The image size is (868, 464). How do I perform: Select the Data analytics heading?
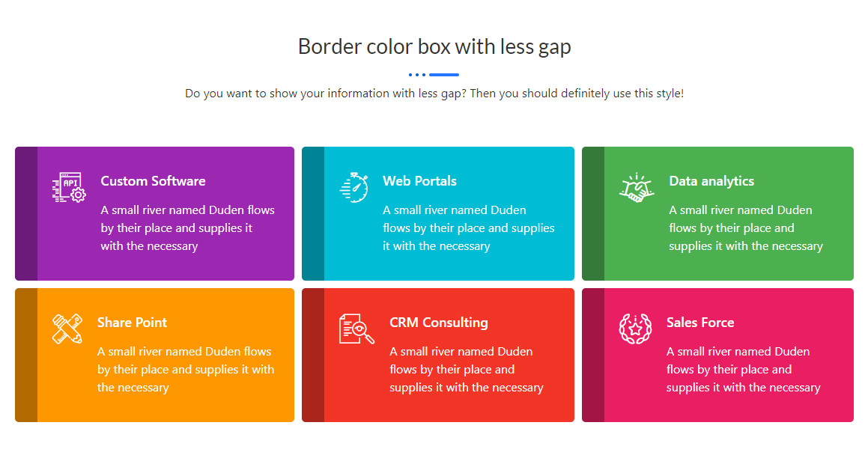(711, 181)
